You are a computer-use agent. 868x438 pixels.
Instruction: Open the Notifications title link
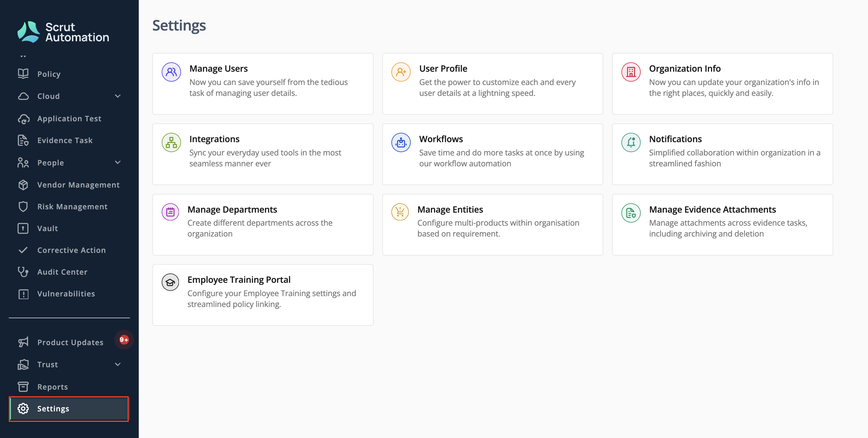[x=675, y=139]
